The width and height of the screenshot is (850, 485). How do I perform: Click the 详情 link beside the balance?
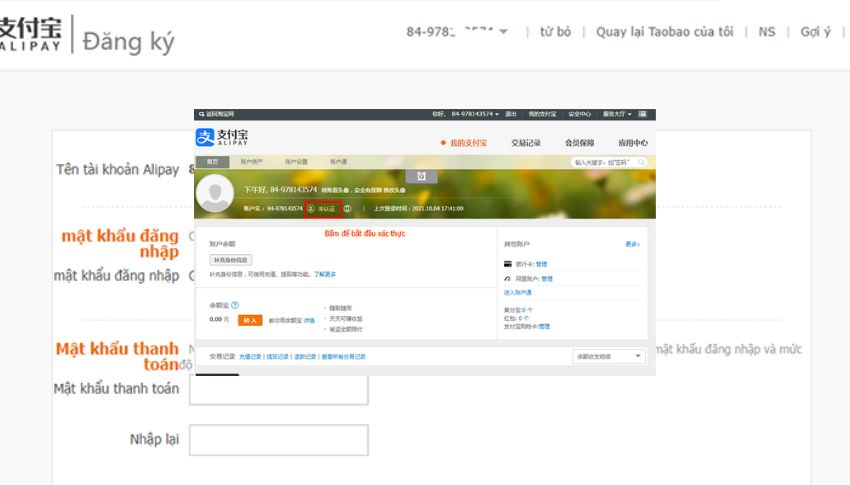coord(309,321)
